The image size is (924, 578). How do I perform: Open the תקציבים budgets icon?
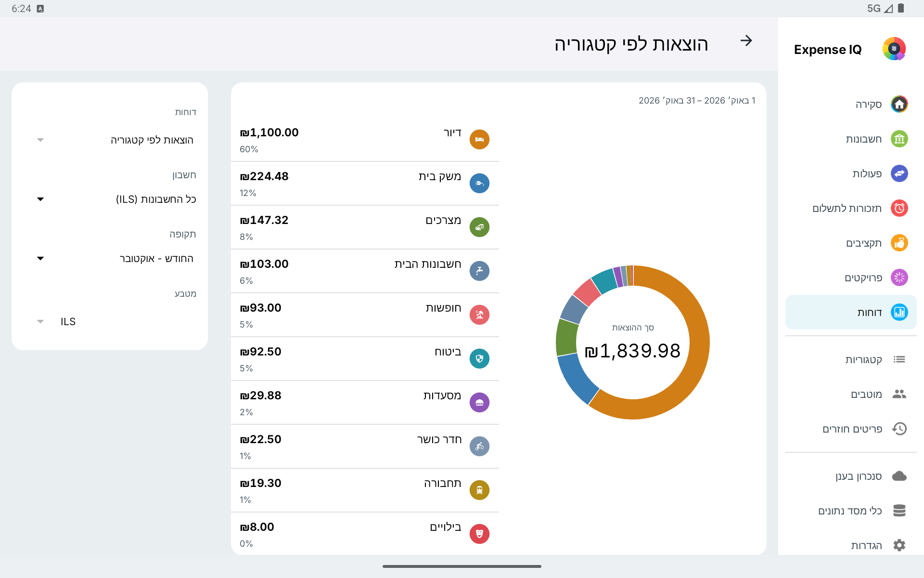[x=899, y=243]
